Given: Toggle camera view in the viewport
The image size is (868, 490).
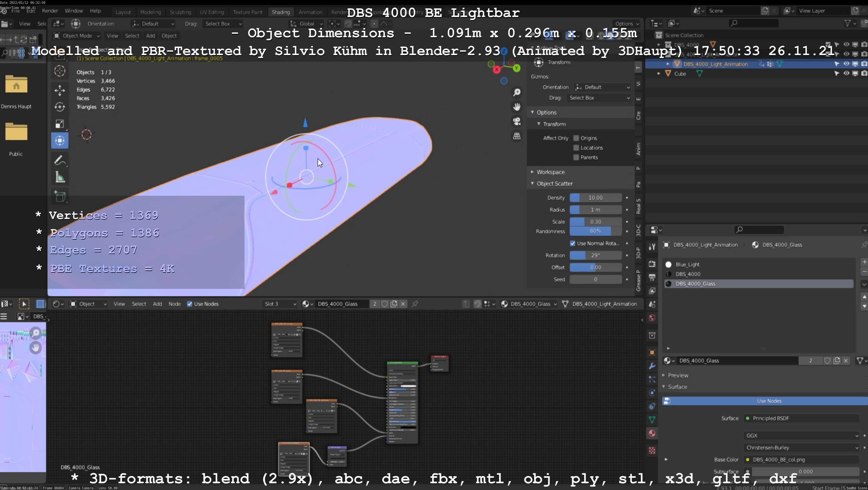Looking at the screenshot, I should coord(516,121).
